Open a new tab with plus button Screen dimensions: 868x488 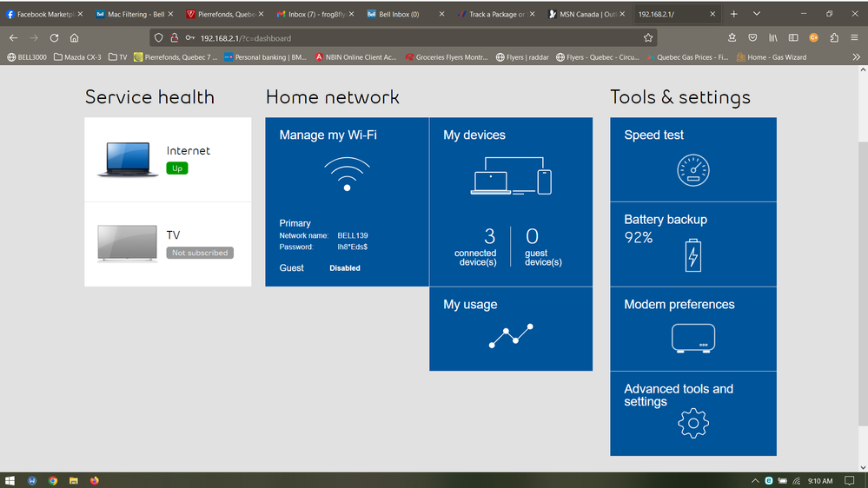pyautogui.click(x=733, y=14)
